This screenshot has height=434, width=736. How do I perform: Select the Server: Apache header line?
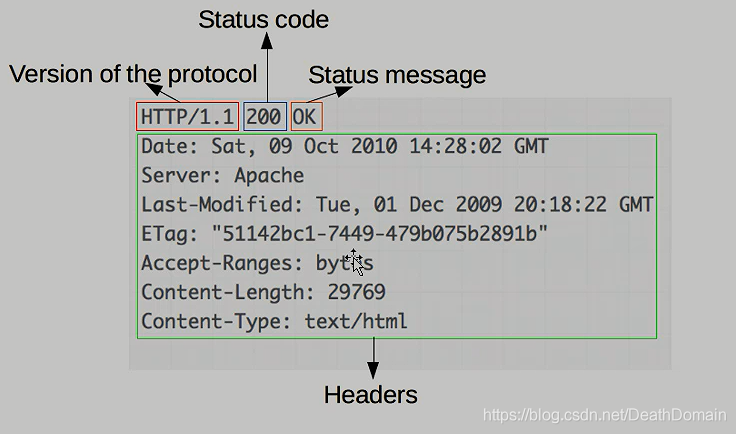point(222,175)
